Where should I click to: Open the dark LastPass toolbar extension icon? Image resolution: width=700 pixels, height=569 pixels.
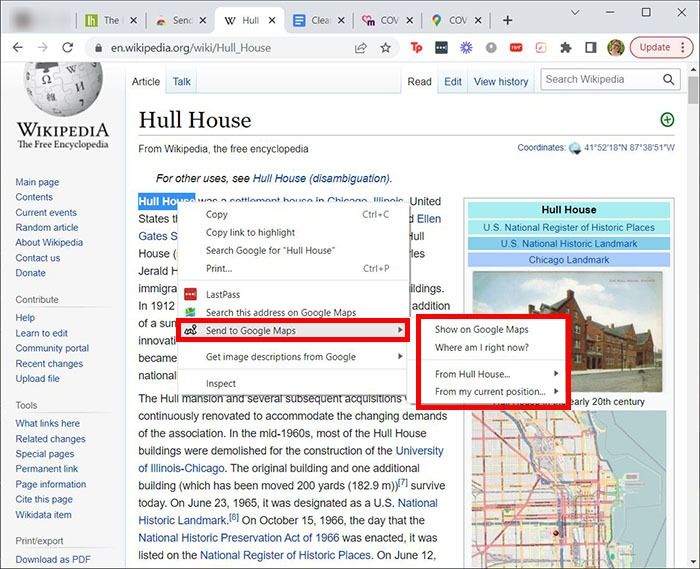click(441, 47)
